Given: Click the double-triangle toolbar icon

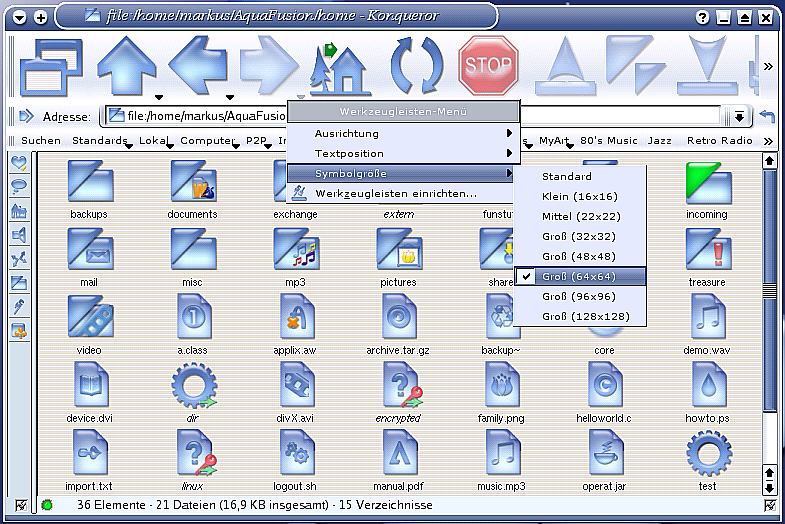Looking at the screenshot, I should [x=635, y=64].
